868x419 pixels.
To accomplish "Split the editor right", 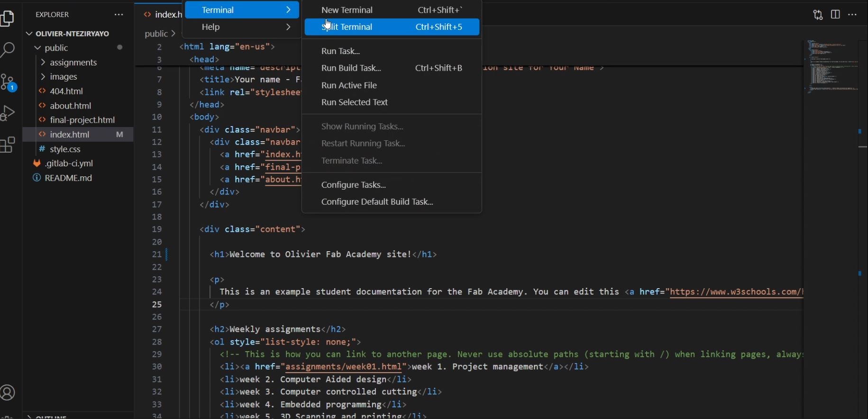I will pyautogui.click(x=835, y=15).
